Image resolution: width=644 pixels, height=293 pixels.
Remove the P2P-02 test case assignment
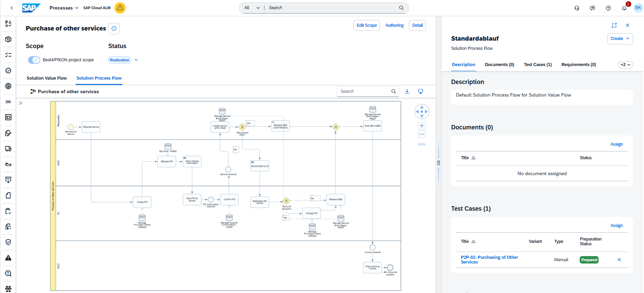pos(619,260)
